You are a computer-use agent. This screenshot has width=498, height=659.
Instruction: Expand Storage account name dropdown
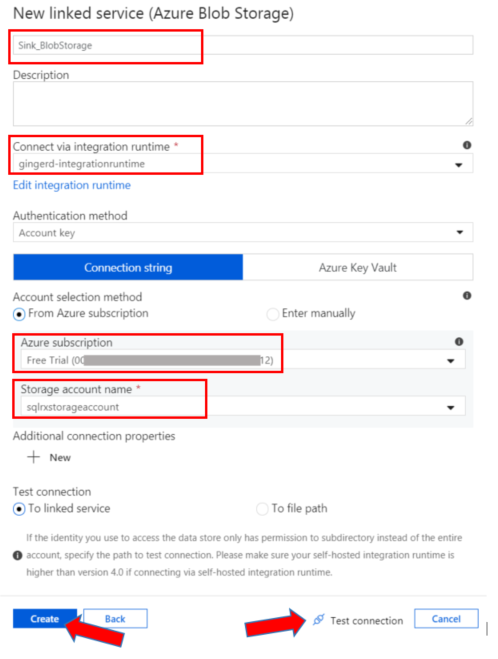pyautogui.click(x=243, y=406)
